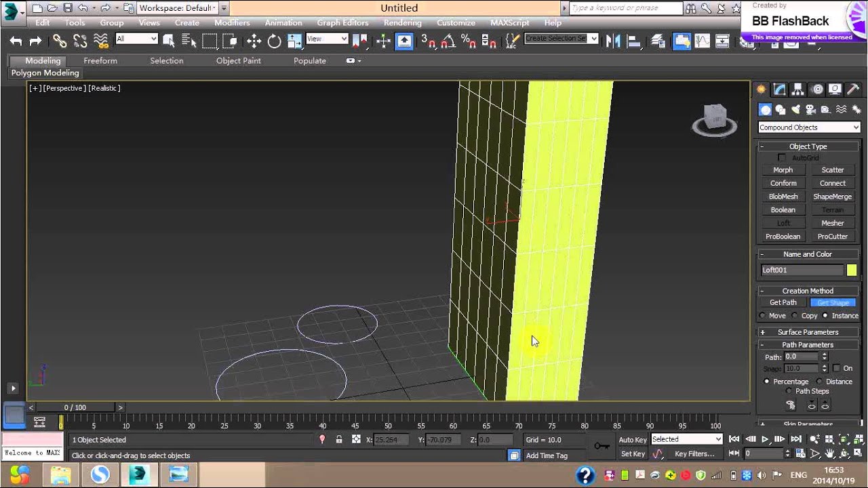Open the View coordinate system dropdown
This screenshot has width=868, height=488.
[x=327, y=39]
